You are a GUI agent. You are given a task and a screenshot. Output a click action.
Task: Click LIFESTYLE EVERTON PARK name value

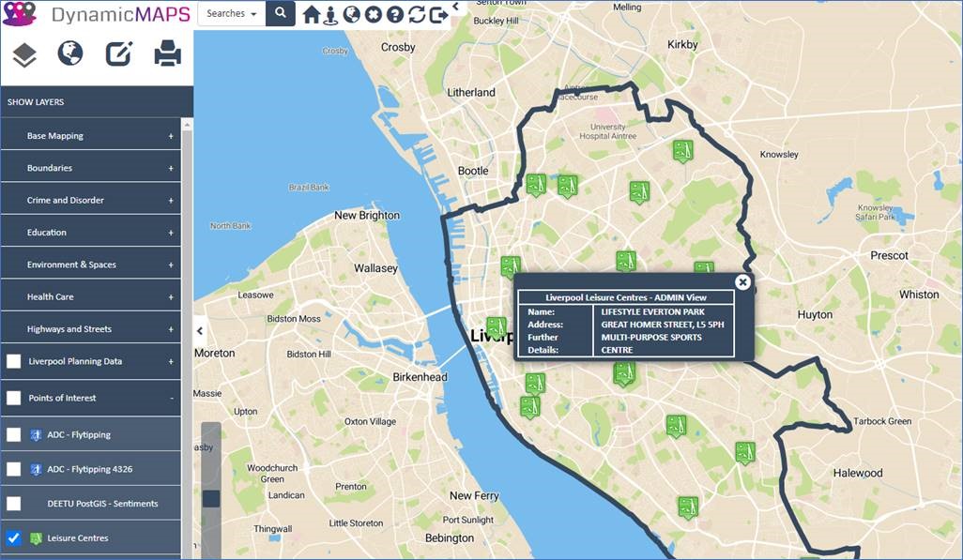653,312
